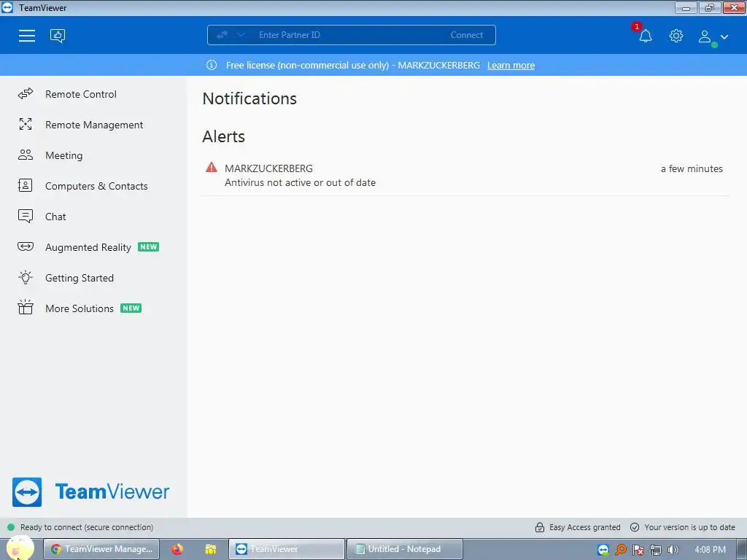This screenshot has height=560, width=747.
Task: Click the license info icon
Action: (212, 65)
